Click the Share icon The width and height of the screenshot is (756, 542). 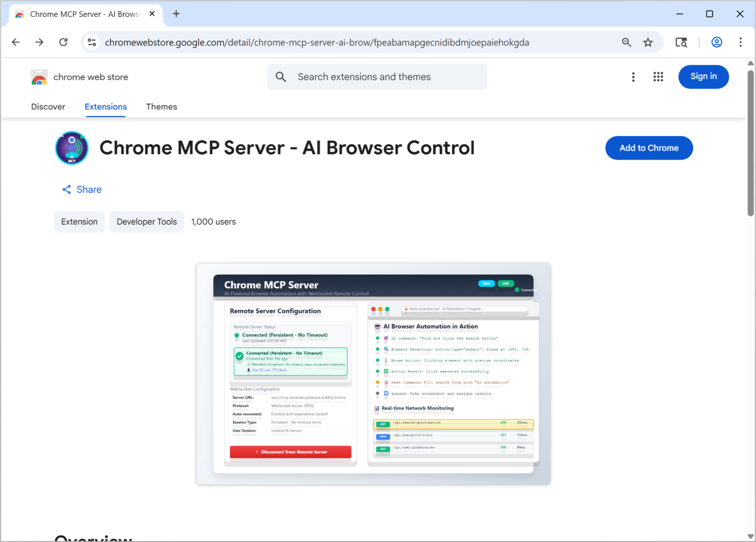coord(66,190)
